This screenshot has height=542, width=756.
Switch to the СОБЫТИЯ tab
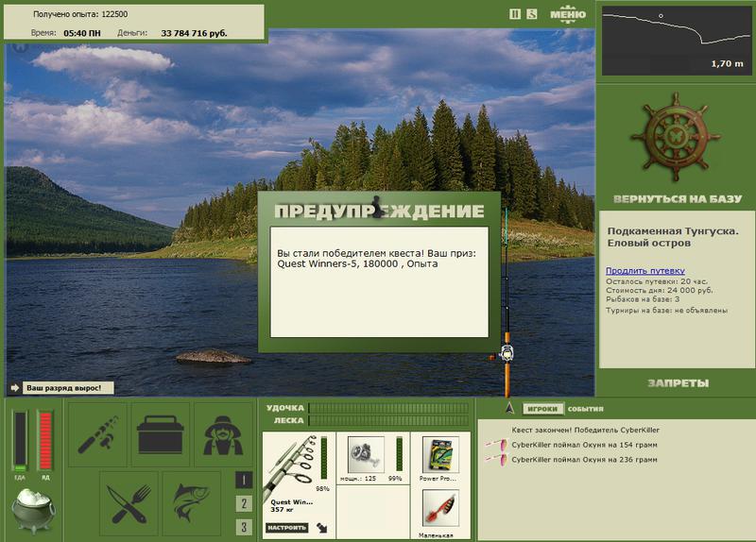pos(585,409)
